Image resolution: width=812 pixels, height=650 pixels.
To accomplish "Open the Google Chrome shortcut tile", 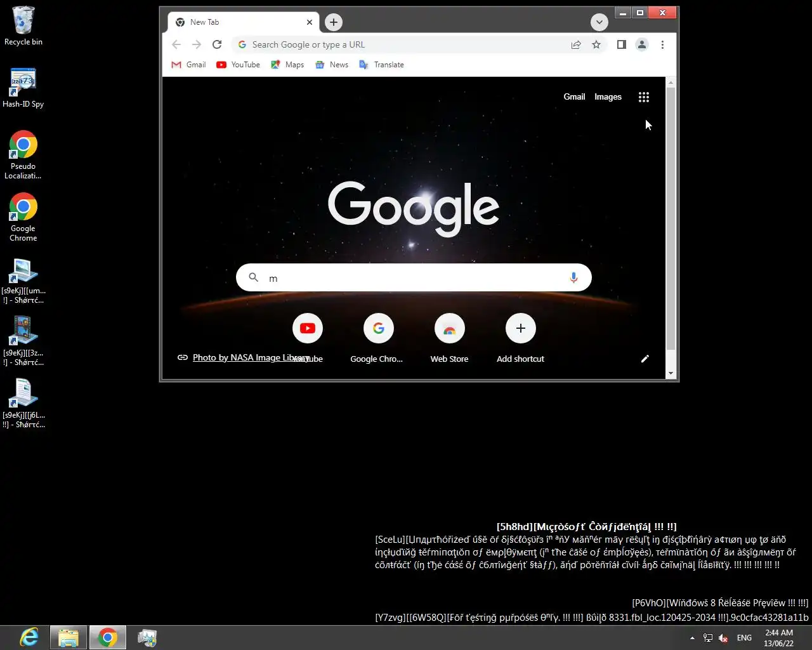I will point(378,338).
